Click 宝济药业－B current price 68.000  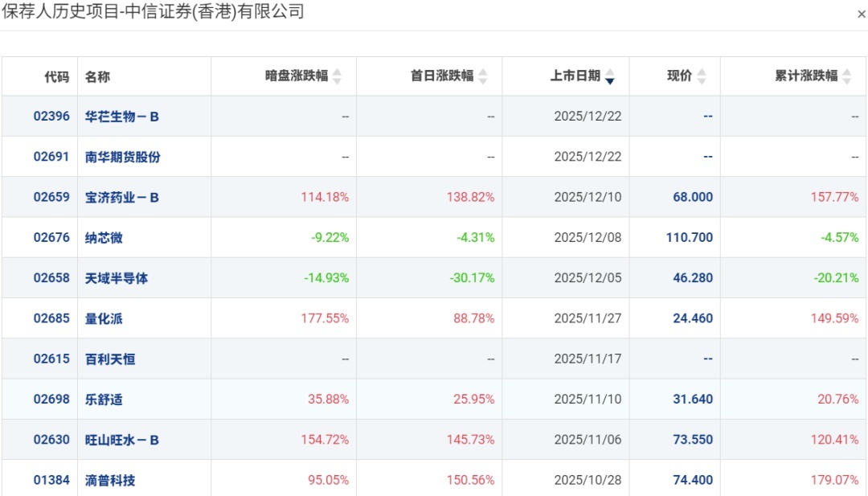click(x=693, y=197)
